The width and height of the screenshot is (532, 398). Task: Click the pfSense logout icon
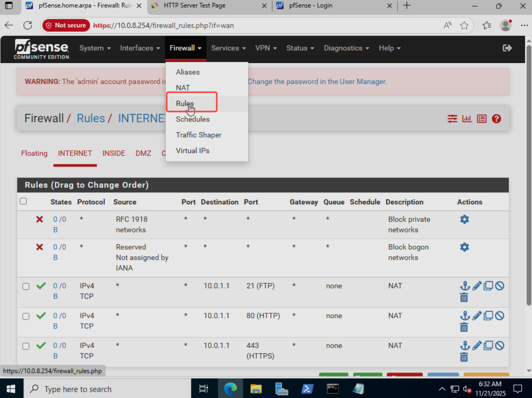tap(507, 48)
